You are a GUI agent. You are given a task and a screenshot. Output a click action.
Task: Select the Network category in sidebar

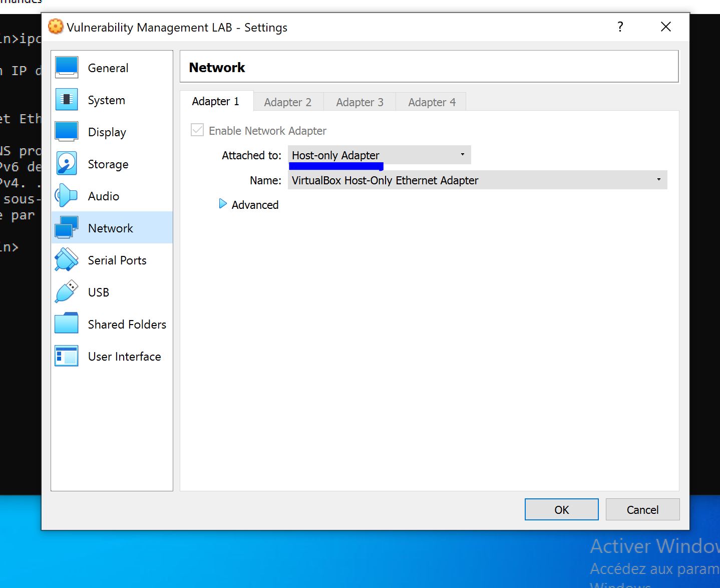click(111, 228)
